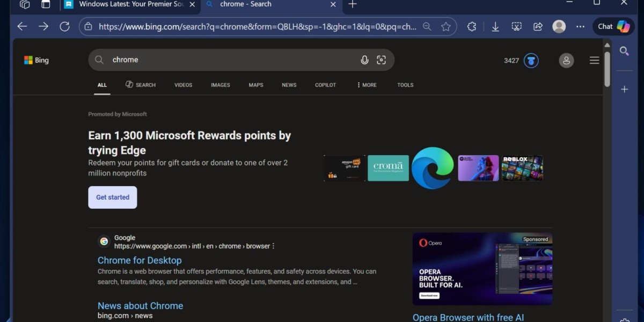
Task: Click the browser Refresh button
Action: coord(64,26)
